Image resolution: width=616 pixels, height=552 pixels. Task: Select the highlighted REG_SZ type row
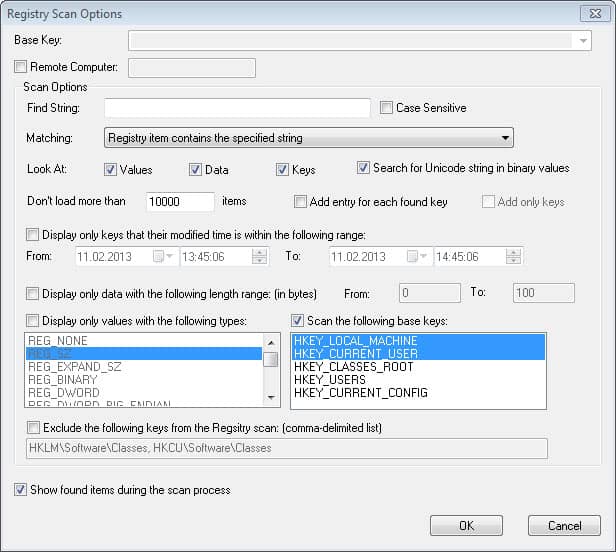pyautogui.click(x=144, y=354)
